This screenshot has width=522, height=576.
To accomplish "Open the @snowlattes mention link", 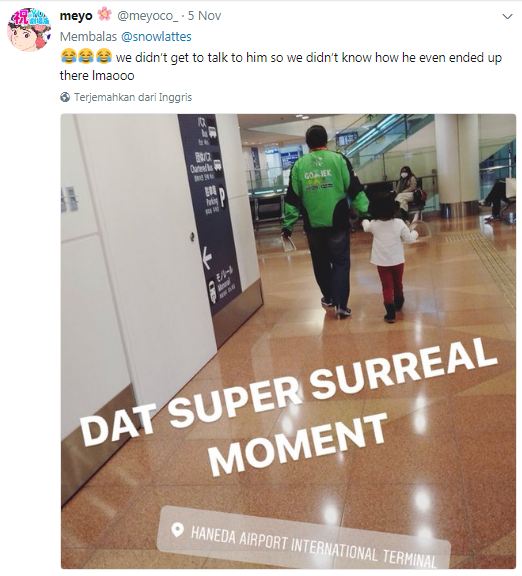I will coord(156,37).
